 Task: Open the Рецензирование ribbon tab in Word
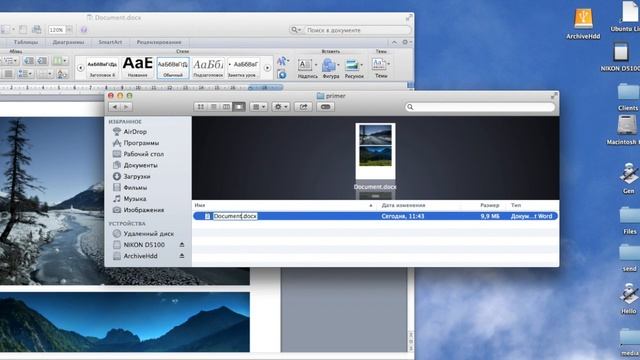(x=159, y=42)
